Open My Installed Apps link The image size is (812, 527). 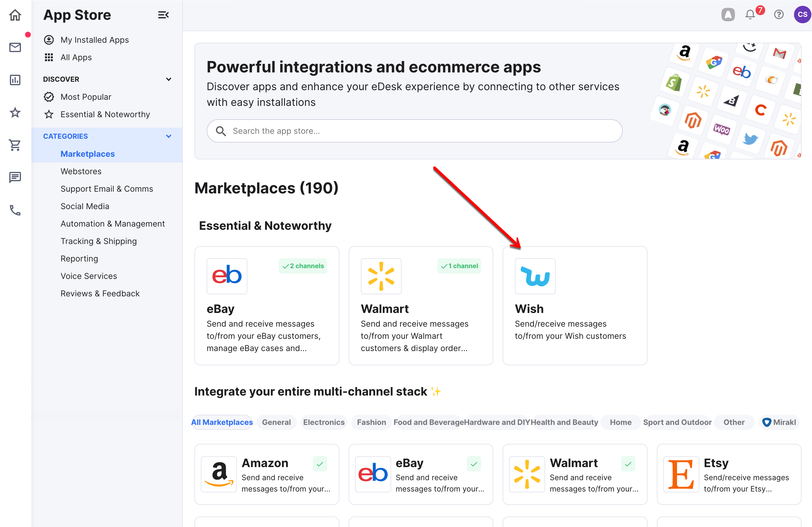click(x=95, y=40)
